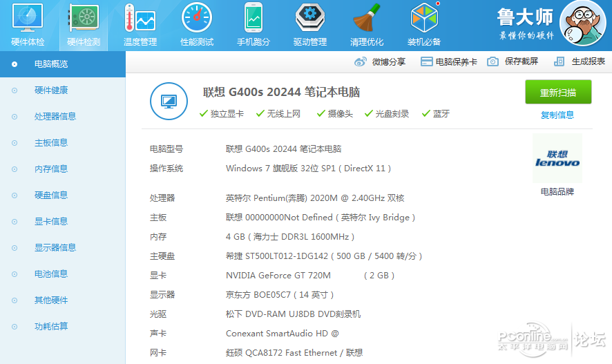612x364 pixels.
Task: Click network card value QCA8172 Fast Ethernet
Action: coord(294,353)
